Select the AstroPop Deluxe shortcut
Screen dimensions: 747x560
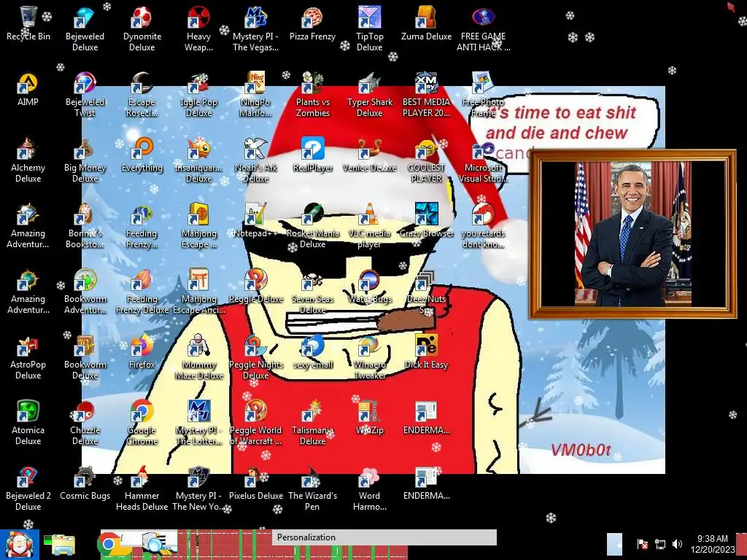28,357
